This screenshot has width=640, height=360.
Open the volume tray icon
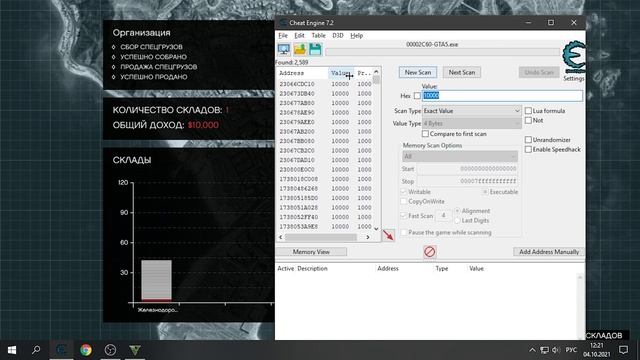(556, 350)
